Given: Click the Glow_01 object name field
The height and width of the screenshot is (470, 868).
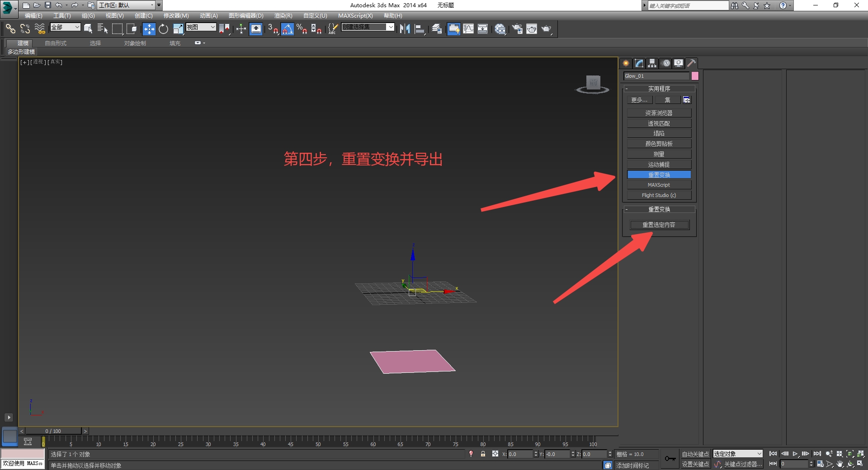Looking at the screenshot, I should pos(656,76).
